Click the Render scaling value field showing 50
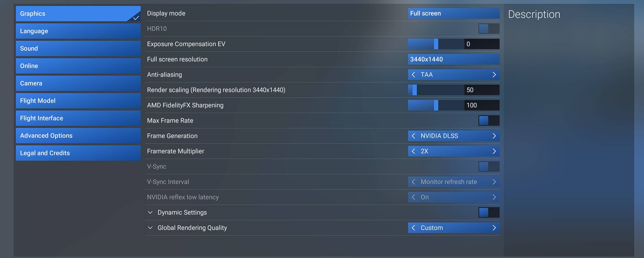Screen dimensions: 644x258 (x=482, y=90)
